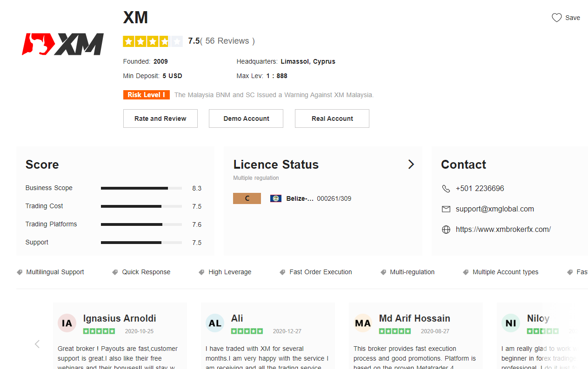Screen dimensions: 588x369
Task: Click the phone number +501 2236696
Action: pyautogui.click(x=480, y=189)
